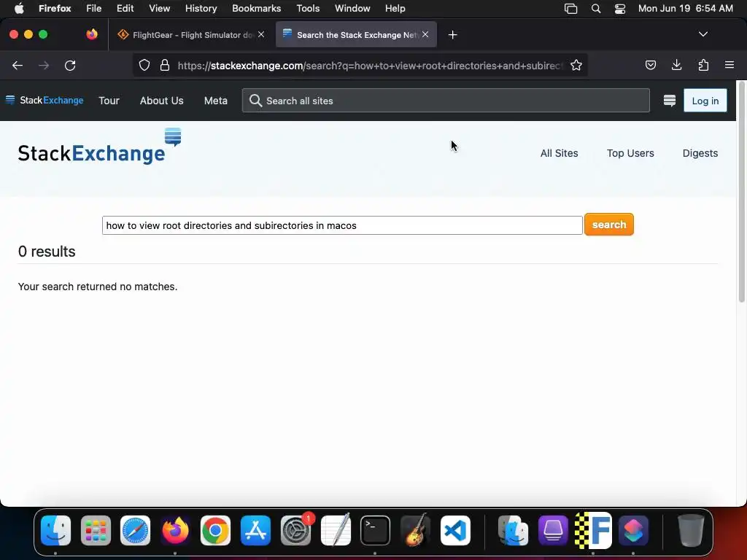Go back to the previous page
Image resolution: width=747 pixels, height=560 pixels.
(x=18, y=65)
